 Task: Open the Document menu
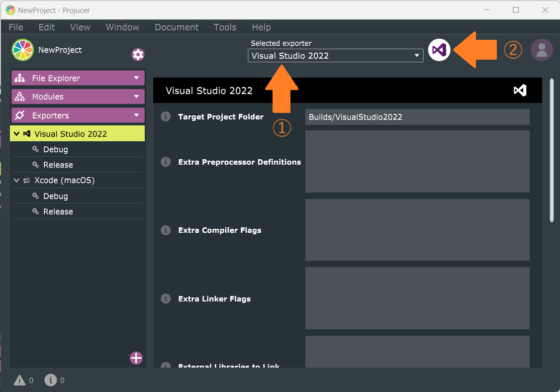[177, 27]
